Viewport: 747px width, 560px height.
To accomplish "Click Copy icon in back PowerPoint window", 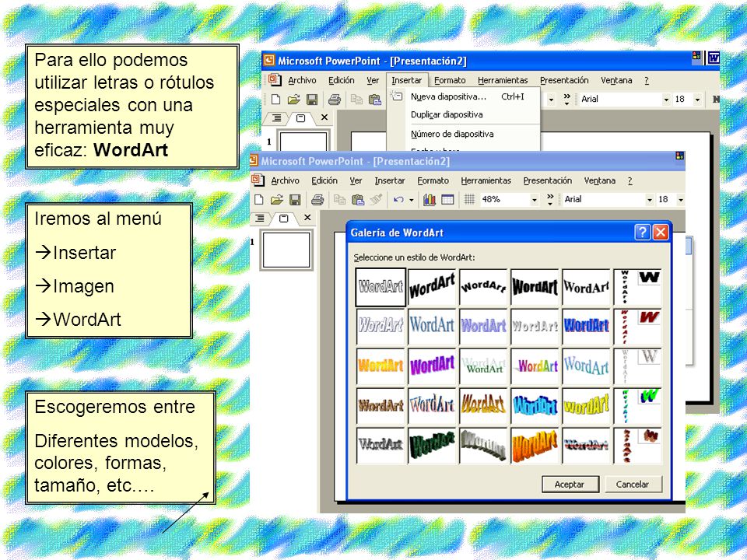I will pyautogui.click(x=356, y=99).
